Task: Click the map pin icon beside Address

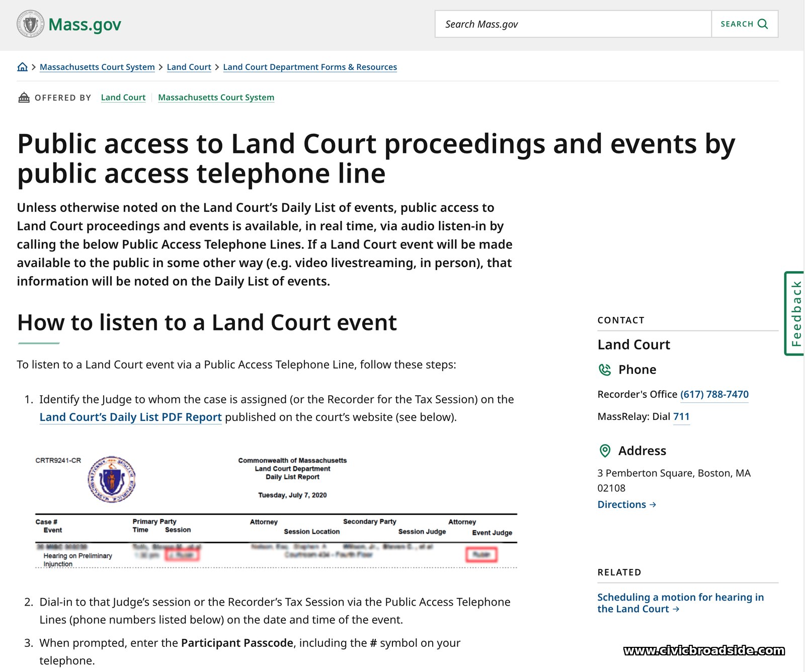Action: point(605,451)
